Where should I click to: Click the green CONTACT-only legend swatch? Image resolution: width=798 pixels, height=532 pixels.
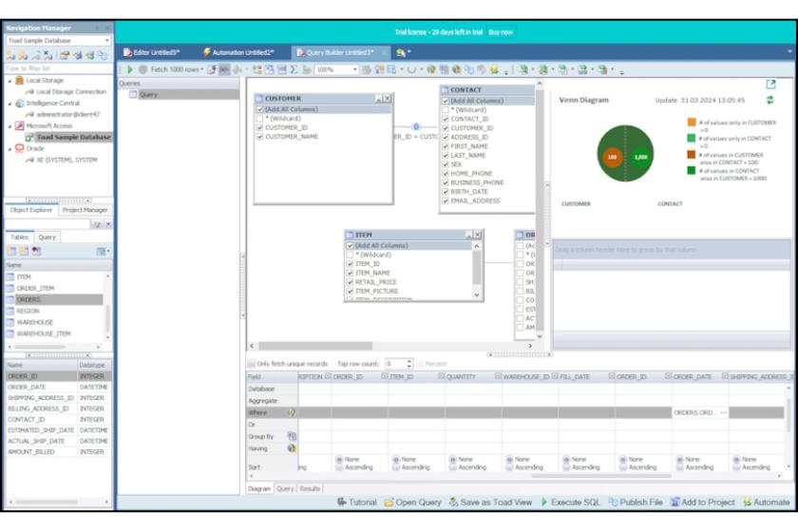tap(692, 138)
